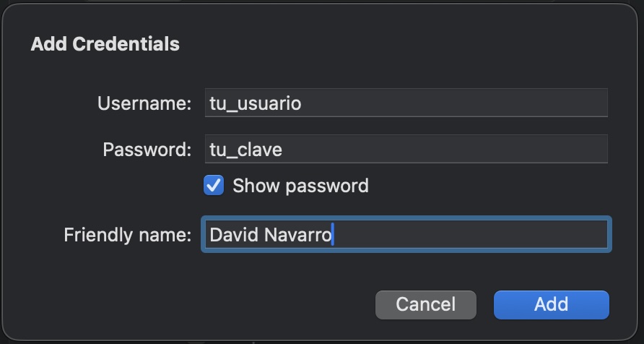Click the "Username:" label
Screen dimensions: 644x344
[x=144, y=103]
